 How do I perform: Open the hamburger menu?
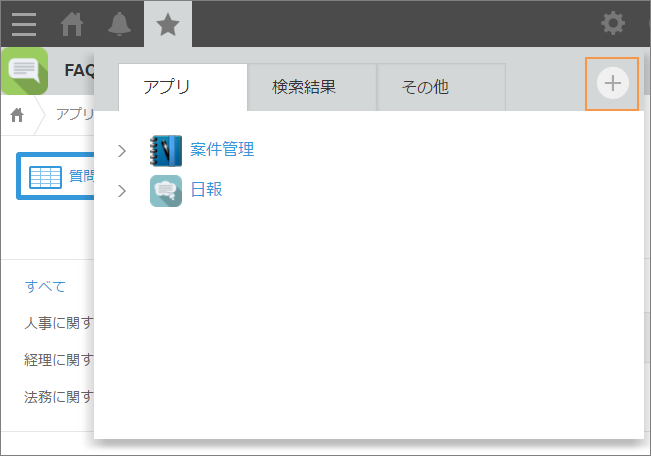pyautogui.click(x=24, y=24)
